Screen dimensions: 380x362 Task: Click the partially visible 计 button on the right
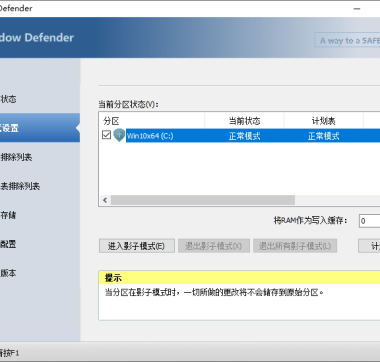click(x=369, y=246)
